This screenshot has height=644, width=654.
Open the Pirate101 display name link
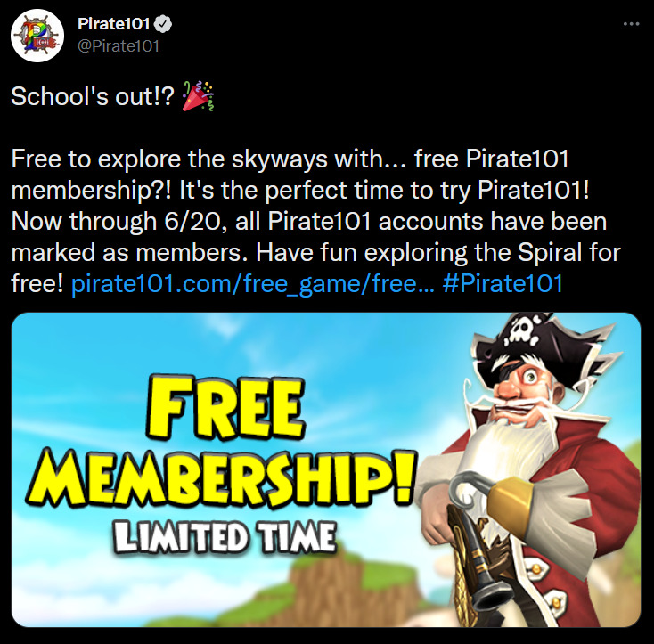(x=113, y=24)
